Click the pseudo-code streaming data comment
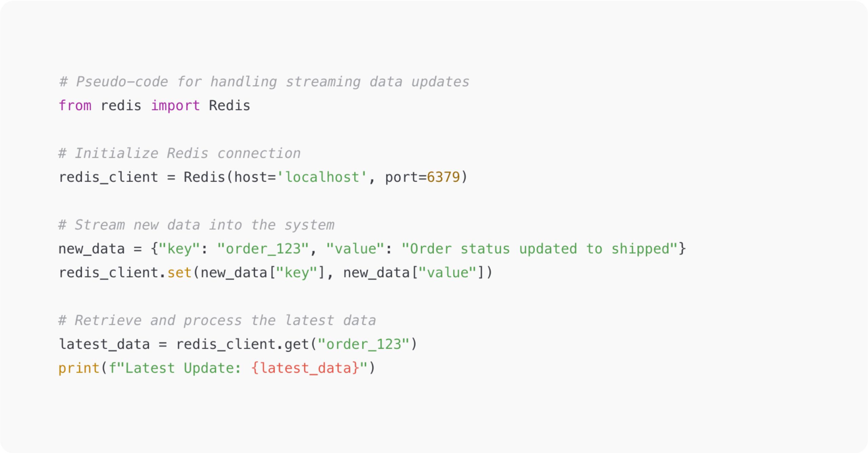 point(264,82)
